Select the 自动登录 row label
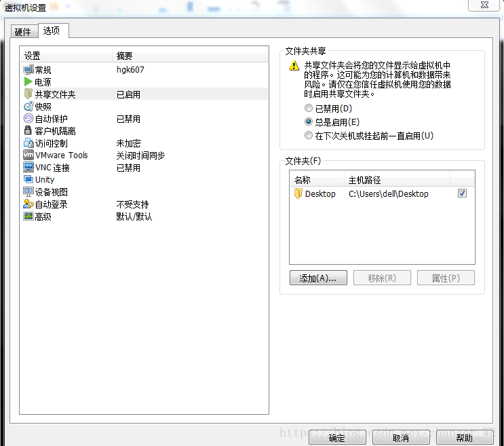The height and width of the screenshot is (446, 504). click(51, 204)
